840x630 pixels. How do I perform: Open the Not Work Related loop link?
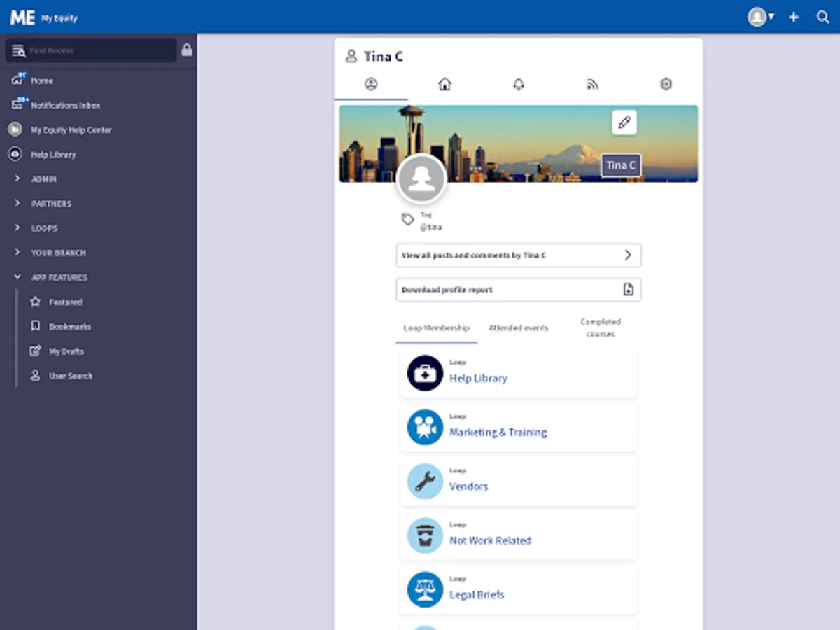[x=490, y=540]
